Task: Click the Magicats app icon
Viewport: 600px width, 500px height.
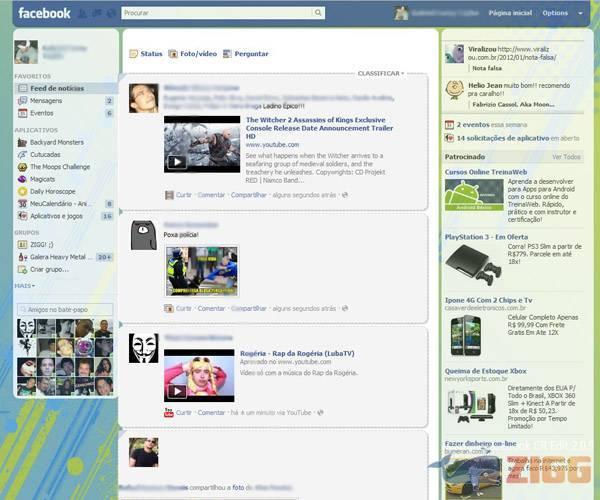Action: click(x=22, y=179)
